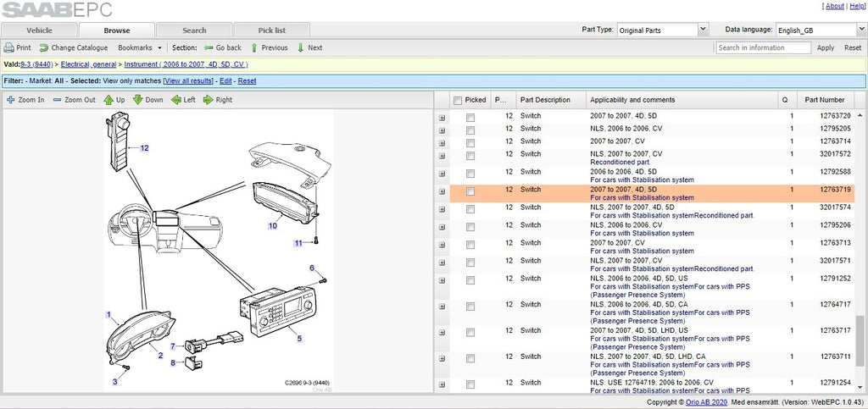Click the Zoom Out minus icon
868x409 pixels.
coord(57,100)
